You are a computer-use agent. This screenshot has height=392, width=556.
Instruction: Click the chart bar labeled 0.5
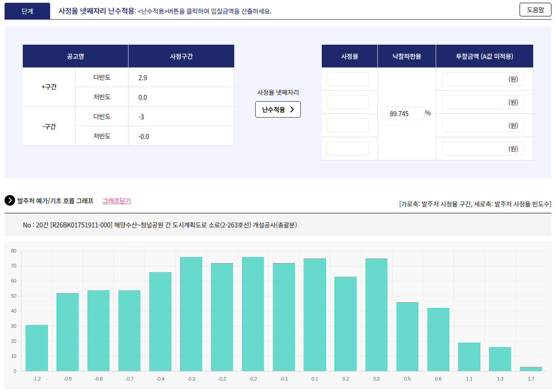[x=407, y=336]
